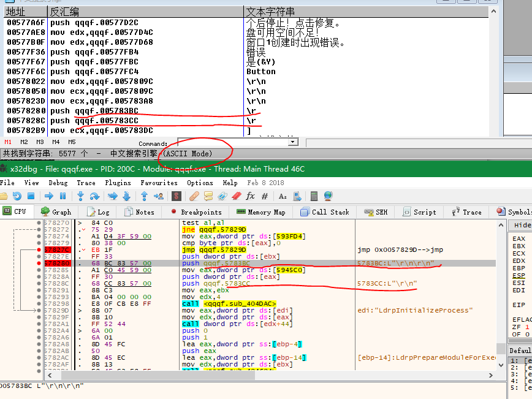Open the Plugins menu

coord(118,183)
